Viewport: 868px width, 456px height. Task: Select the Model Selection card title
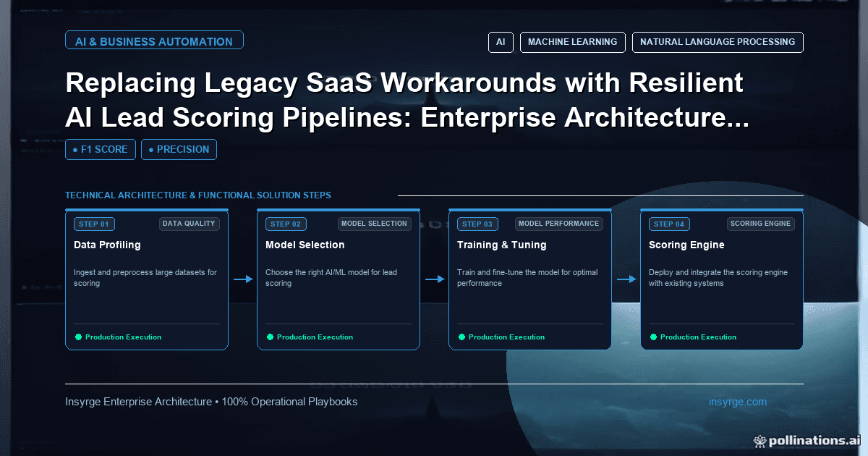[305, 245]
